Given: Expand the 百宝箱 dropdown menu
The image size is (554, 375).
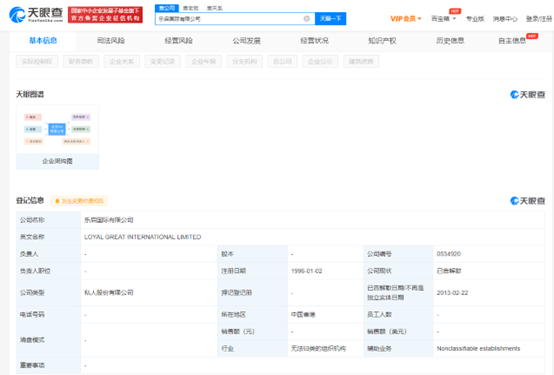Looking at the screenshot, I should [443, 19].
